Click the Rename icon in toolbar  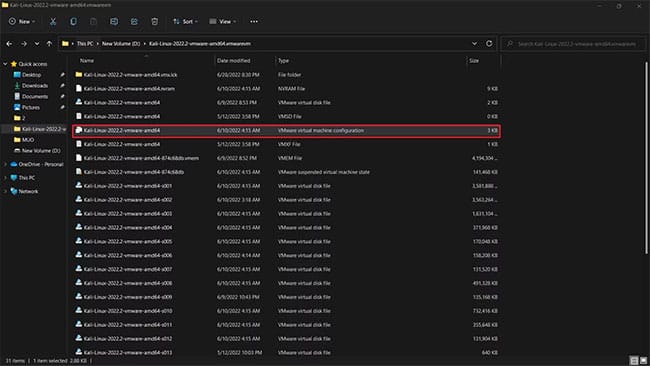(x=114, y=22)
